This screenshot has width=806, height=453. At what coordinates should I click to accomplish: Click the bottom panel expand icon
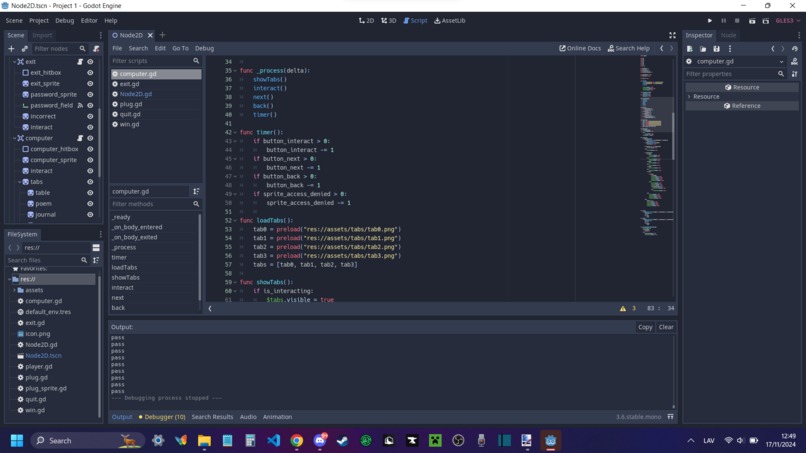click(670, 417)
